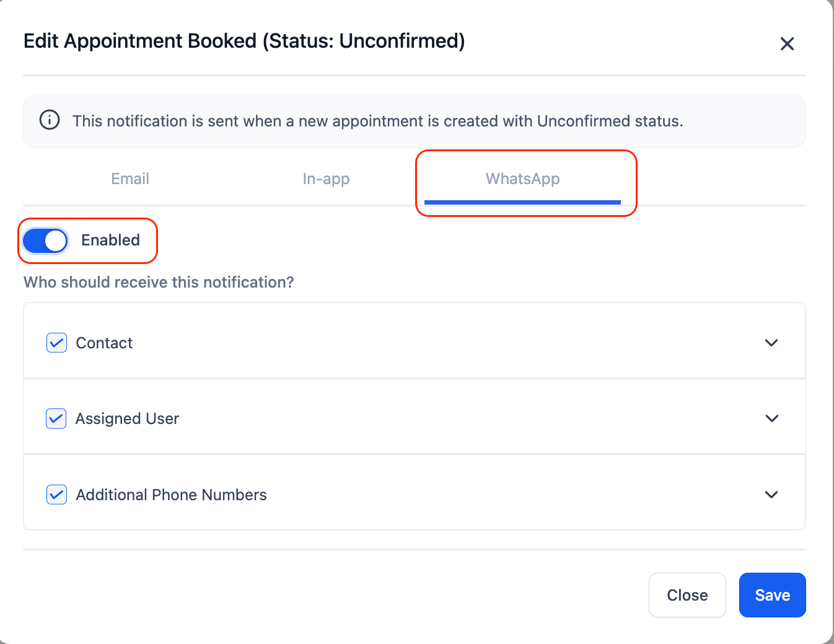Click the Assigned User row
Screen dimensions: 834x644
click(127, 418)
